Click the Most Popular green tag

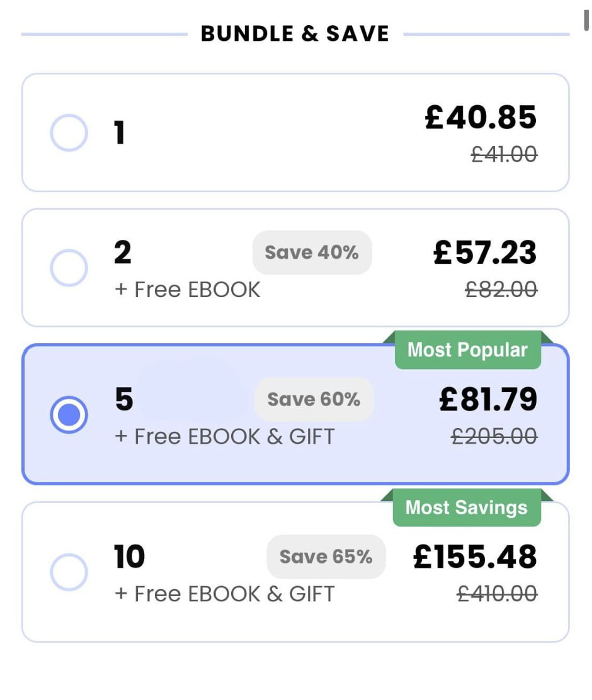(467, 350)
